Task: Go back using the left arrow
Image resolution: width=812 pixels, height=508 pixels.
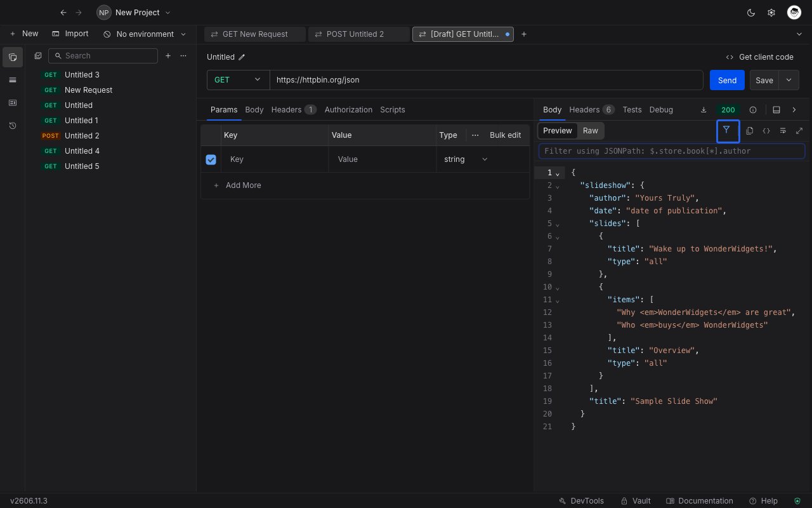Action: [x=63, y=13]
